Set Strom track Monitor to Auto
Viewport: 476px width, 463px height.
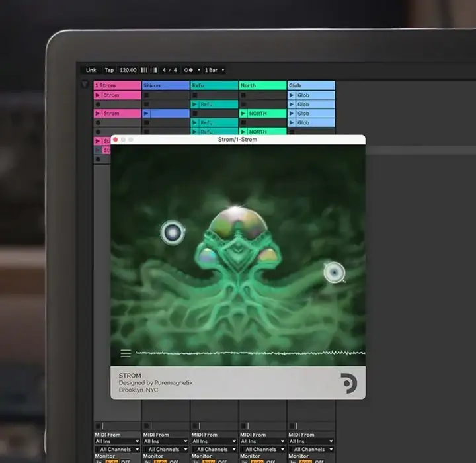[112, 462]
